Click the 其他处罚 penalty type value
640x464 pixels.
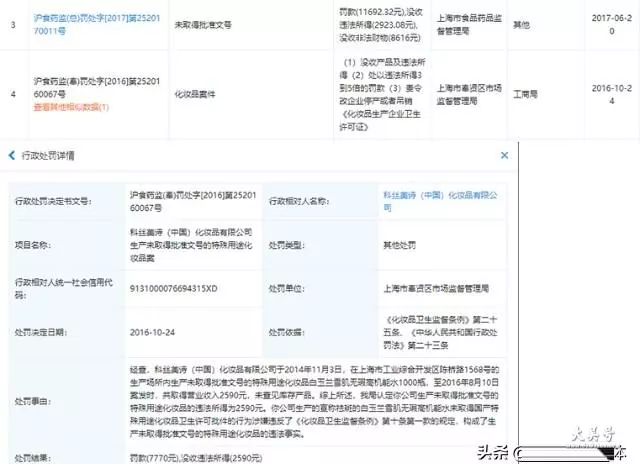coord(399,245)
